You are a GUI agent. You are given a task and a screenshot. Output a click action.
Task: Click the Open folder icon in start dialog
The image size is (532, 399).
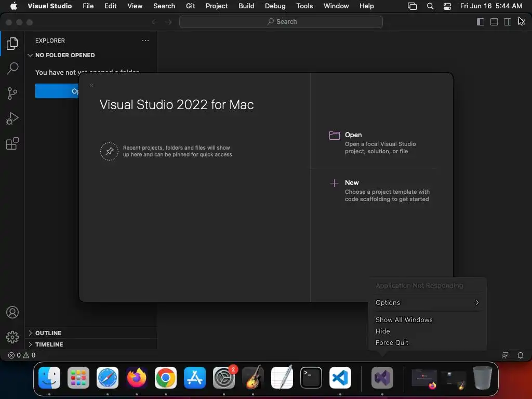[334, 136]
